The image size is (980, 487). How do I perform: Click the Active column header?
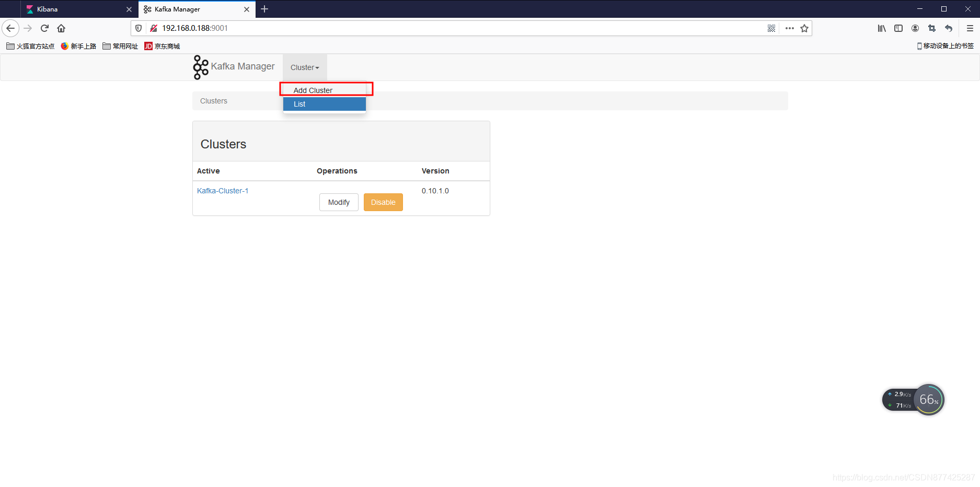[x=208, y=171]
